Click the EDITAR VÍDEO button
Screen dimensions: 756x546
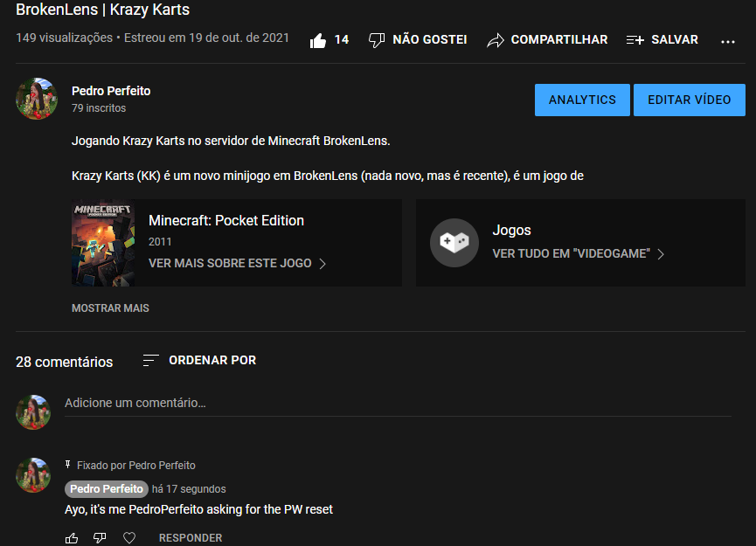[689, 100]
